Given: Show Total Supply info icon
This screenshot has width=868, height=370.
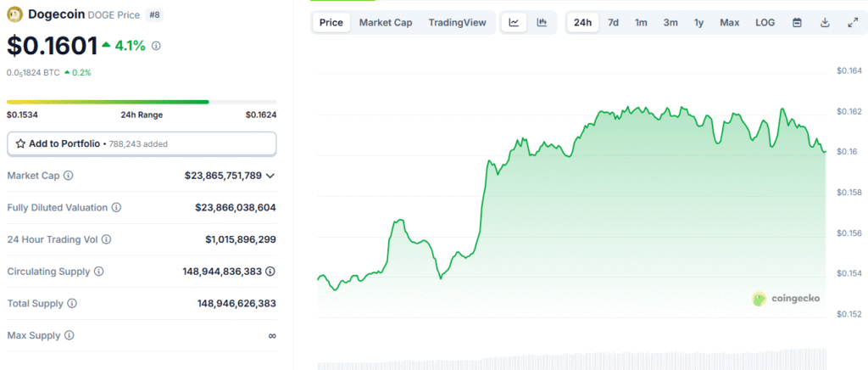Looking at the screenshot, I should click(x=72, y=304).
